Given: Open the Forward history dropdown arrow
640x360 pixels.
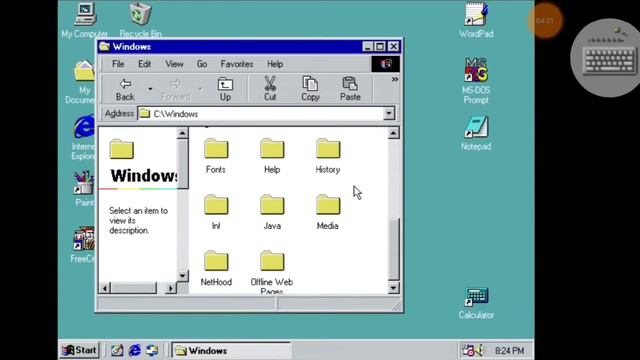Looking at the screenshot, I should pos(200,89).
